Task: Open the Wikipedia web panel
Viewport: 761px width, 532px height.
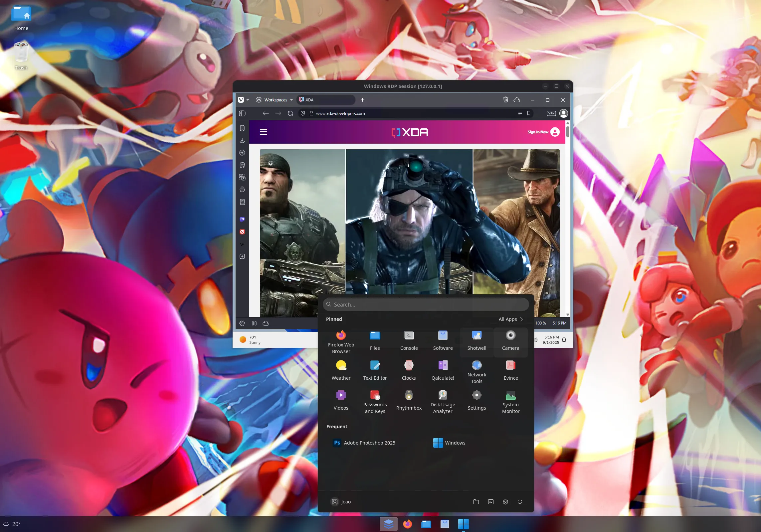Action: [x=242, y=244]
